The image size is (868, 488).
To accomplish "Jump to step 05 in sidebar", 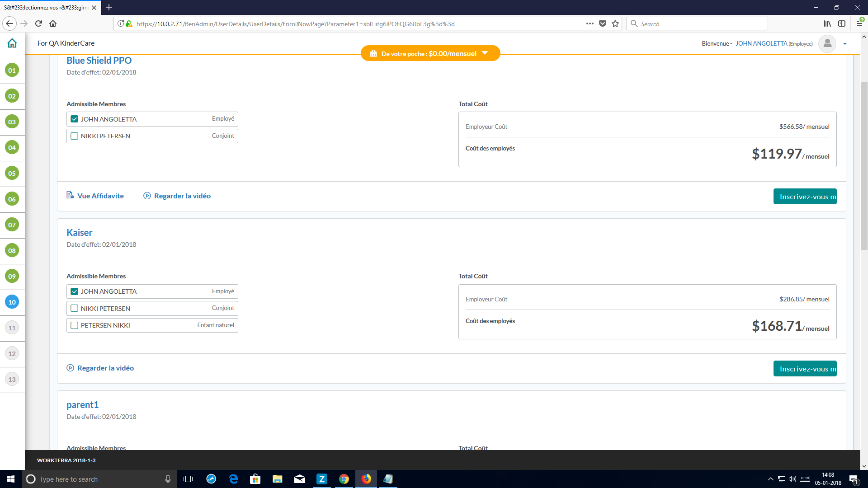I will tap(12, 173).
